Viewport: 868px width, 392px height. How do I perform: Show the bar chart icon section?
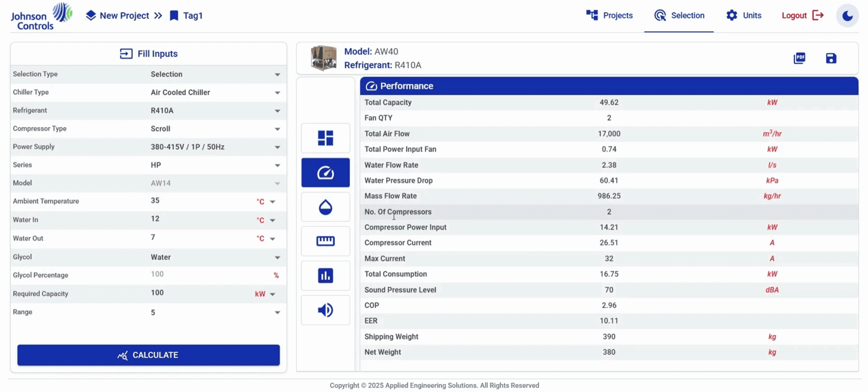[326, 276]
